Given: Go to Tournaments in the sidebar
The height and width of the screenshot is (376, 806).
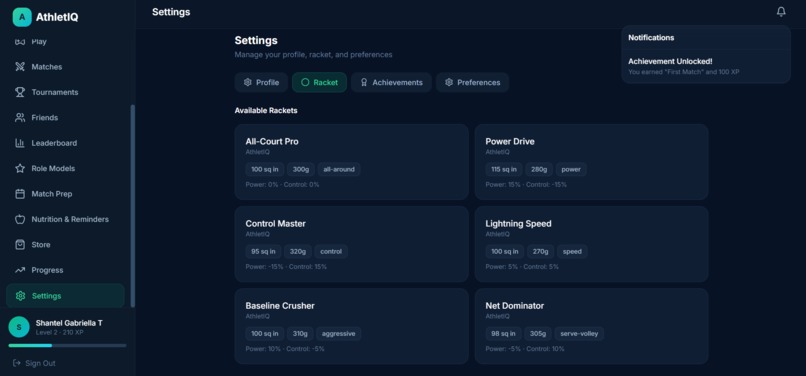Looking at the screenshot, I should 65,92.
